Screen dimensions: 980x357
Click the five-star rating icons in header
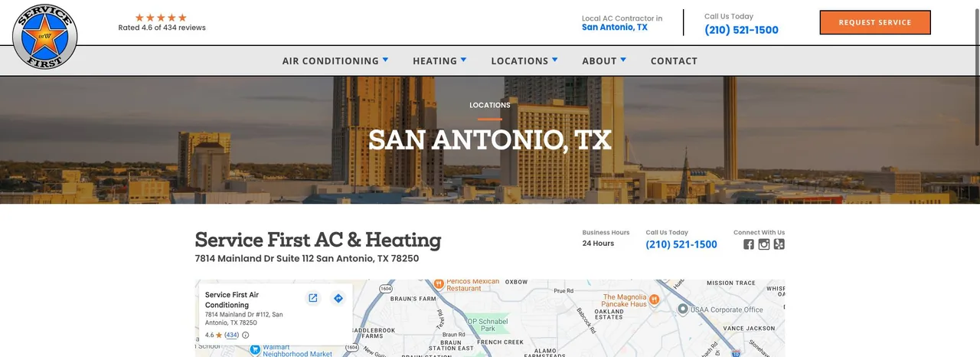pyautogui.click(x=161, y=18)
